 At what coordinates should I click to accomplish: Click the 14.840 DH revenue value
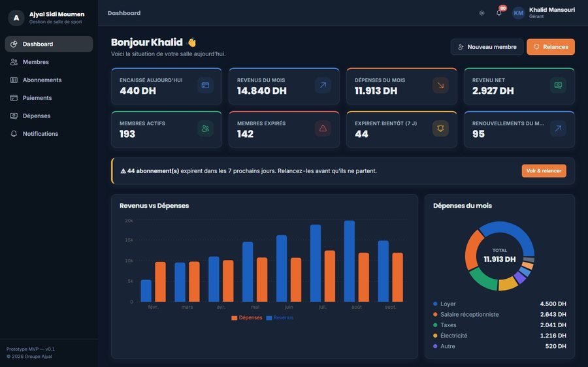point(262,91)
